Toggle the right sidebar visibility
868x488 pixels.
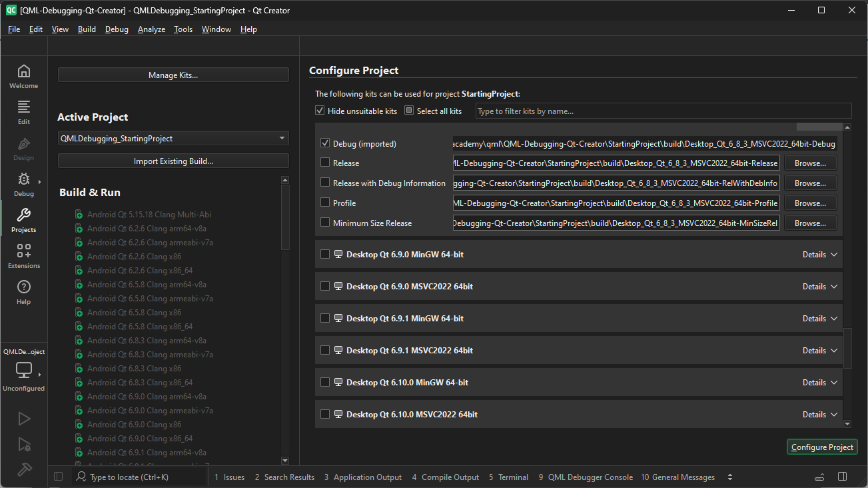843,477
